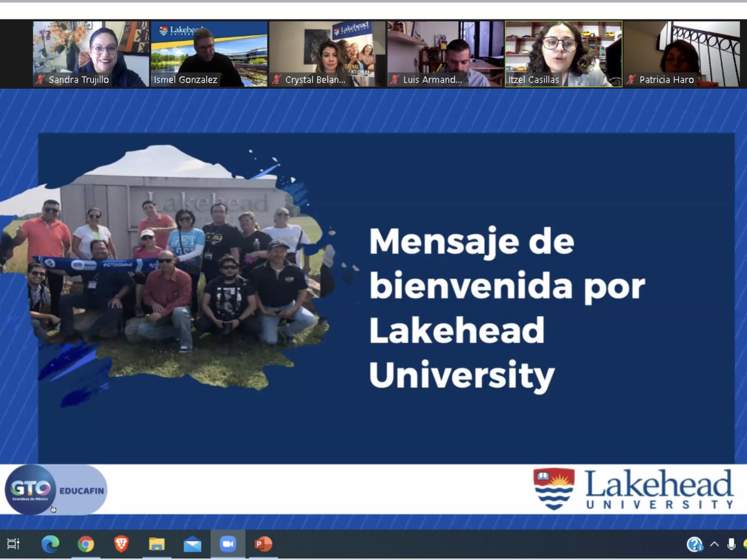Click the 'Mensaje de bienvenida' slide title
The height and width of the screenshot is (560, 747).
click(507, 309)
